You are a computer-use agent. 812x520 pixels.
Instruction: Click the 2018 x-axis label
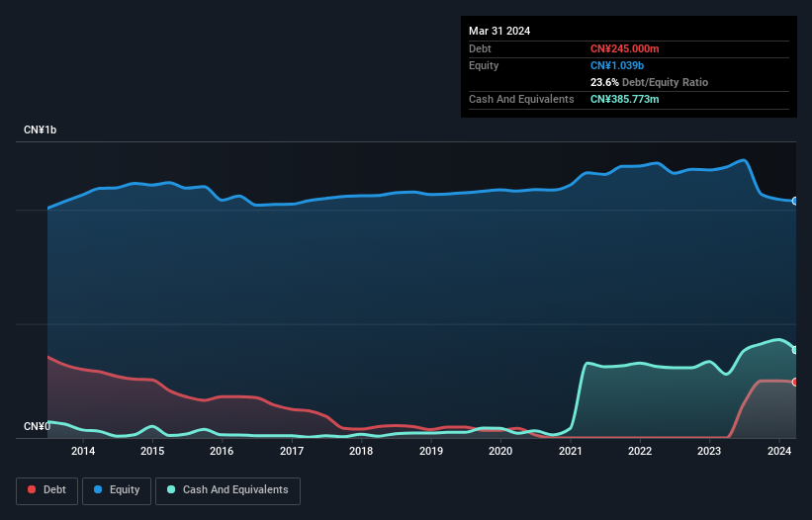pos(361,451)
